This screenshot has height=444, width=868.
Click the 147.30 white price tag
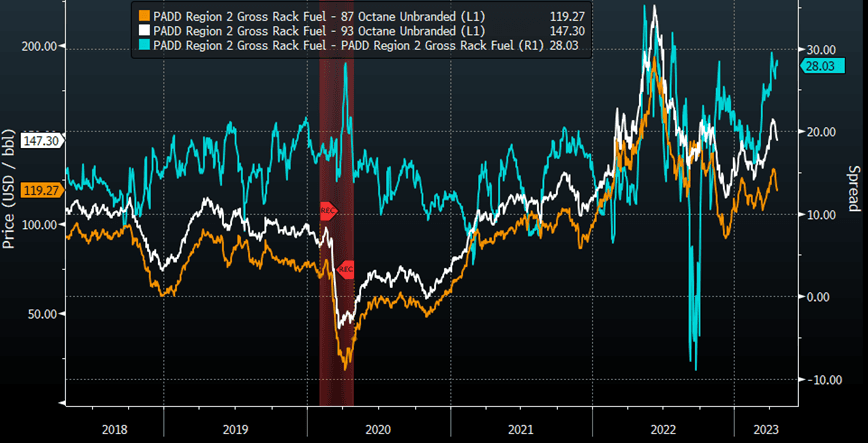[x=42, y=141]
